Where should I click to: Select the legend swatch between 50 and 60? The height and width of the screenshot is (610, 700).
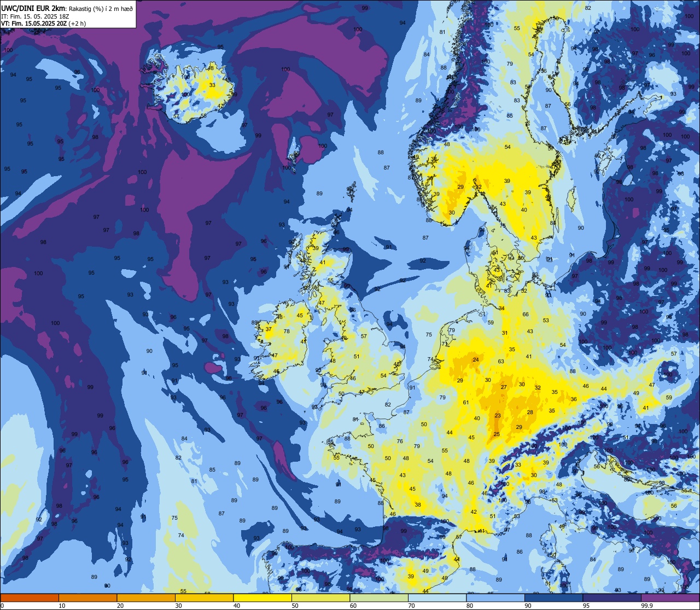coord(320,598)
